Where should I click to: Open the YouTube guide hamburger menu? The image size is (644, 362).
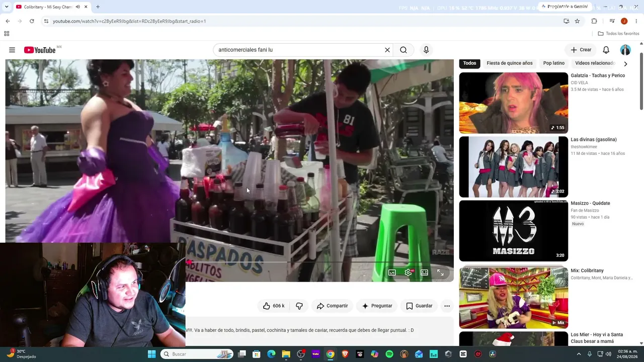tap(12, 50)
